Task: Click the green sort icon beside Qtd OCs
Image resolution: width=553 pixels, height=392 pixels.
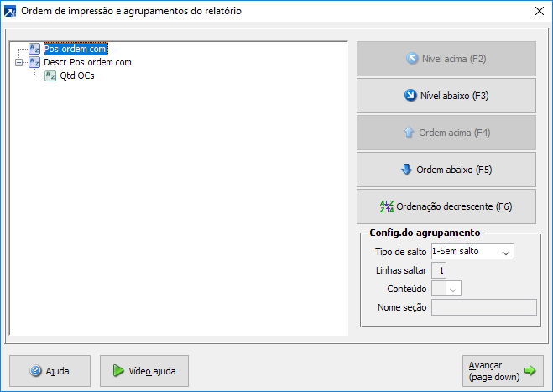Action: [50, 76]
